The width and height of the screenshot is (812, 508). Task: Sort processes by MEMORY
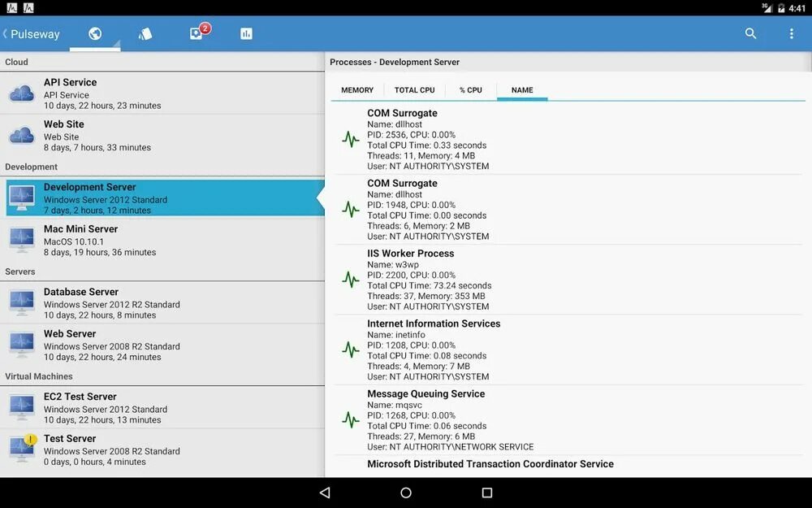point(356,90)
